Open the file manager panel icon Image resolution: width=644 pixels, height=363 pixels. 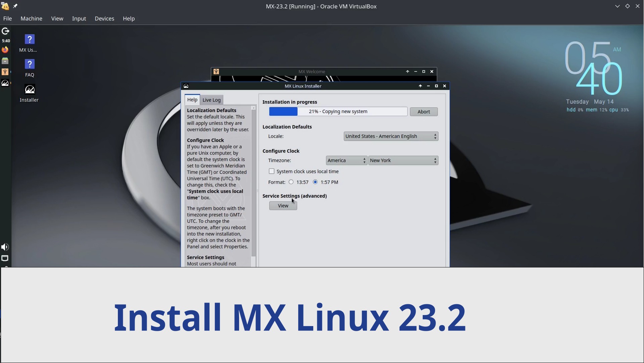[5, 61]
